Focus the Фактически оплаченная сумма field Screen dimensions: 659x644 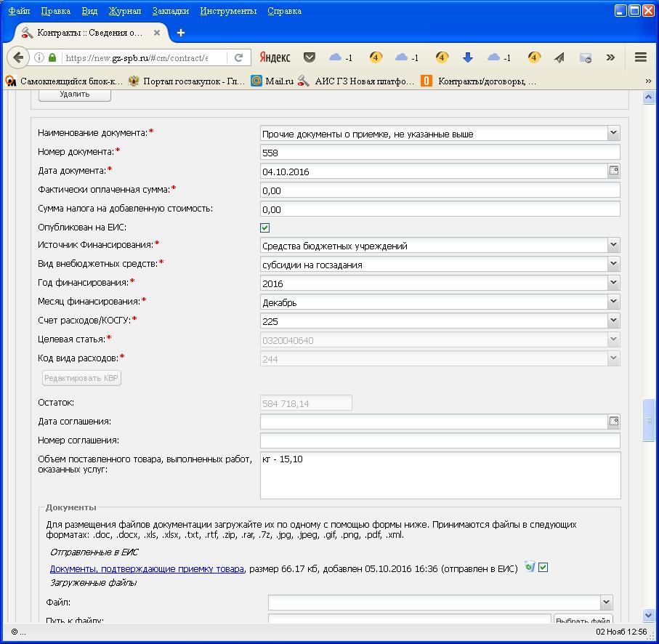[440, 190]
